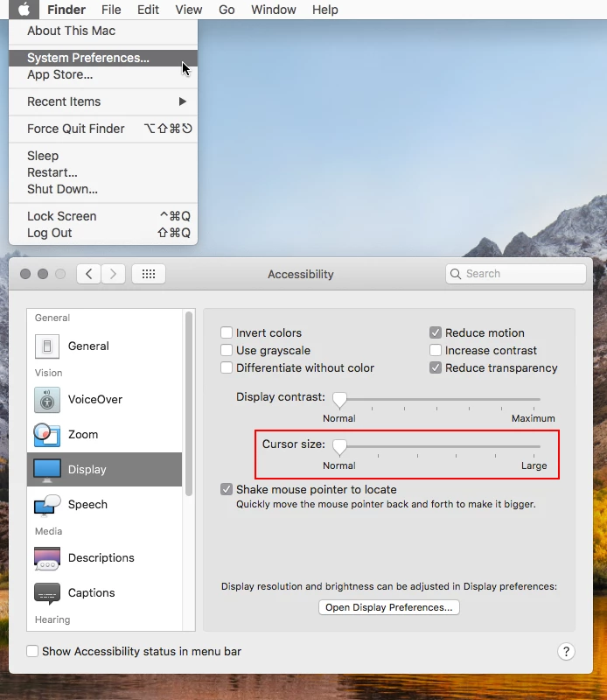Uncheck Reduce motion
The image size is (607, 700).
(436, 332)
